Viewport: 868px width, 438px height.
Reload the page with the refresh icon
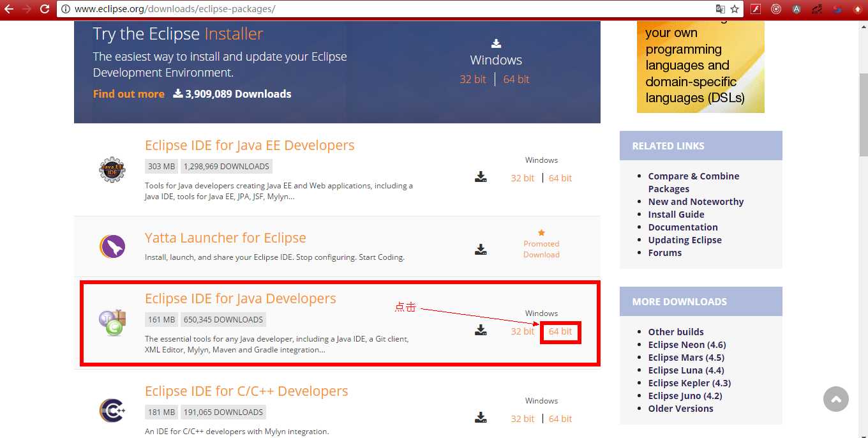[45, 9]
